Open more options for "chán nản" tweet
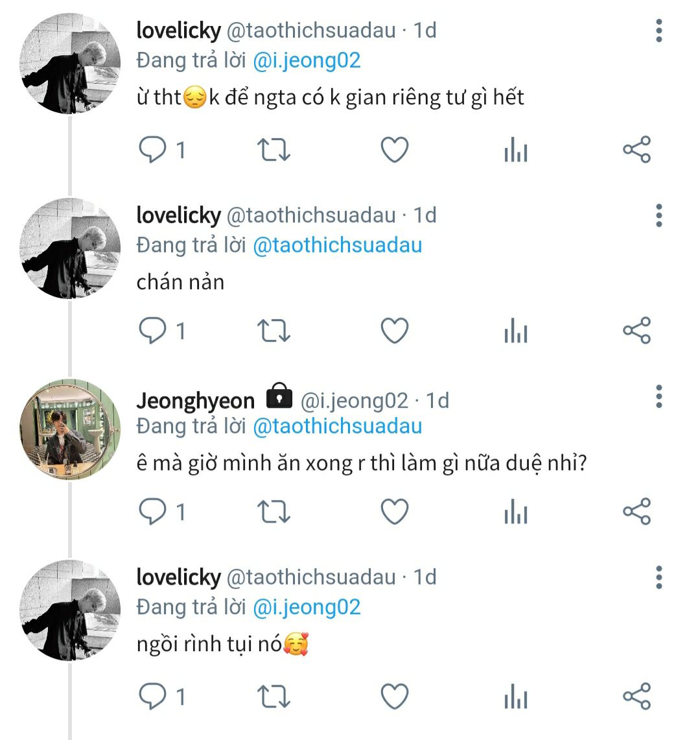Image resolution: width=700 pixels, height=740 pixels. 659,215
